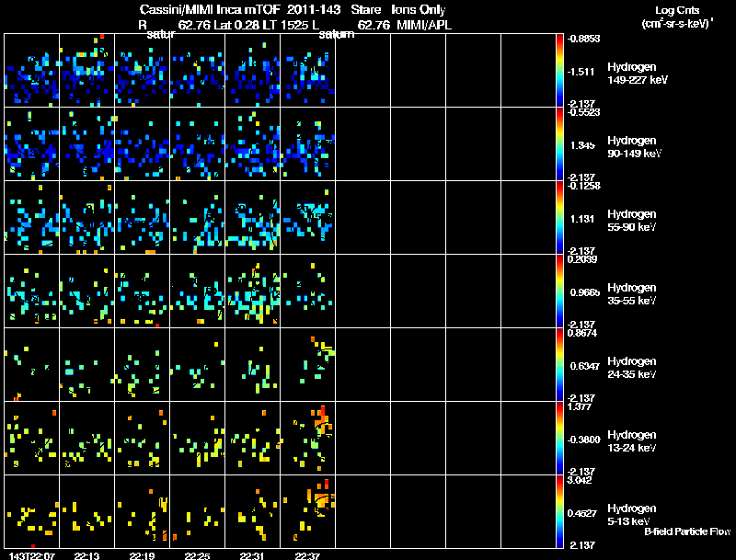This screenshot has height=560, width=736.
Task: Click the Hydrogen 90-149 keV color bar
Action: tap(559, 144)
